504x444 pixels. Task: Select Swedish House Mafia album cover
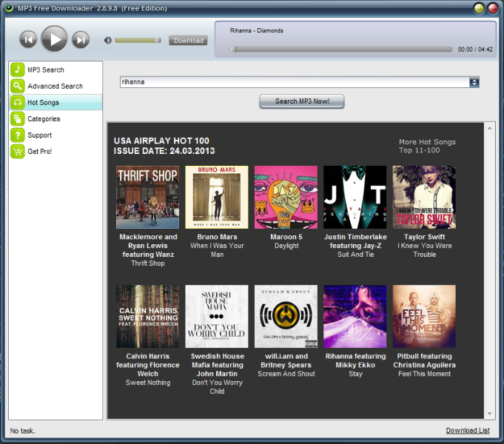[217, 317]
